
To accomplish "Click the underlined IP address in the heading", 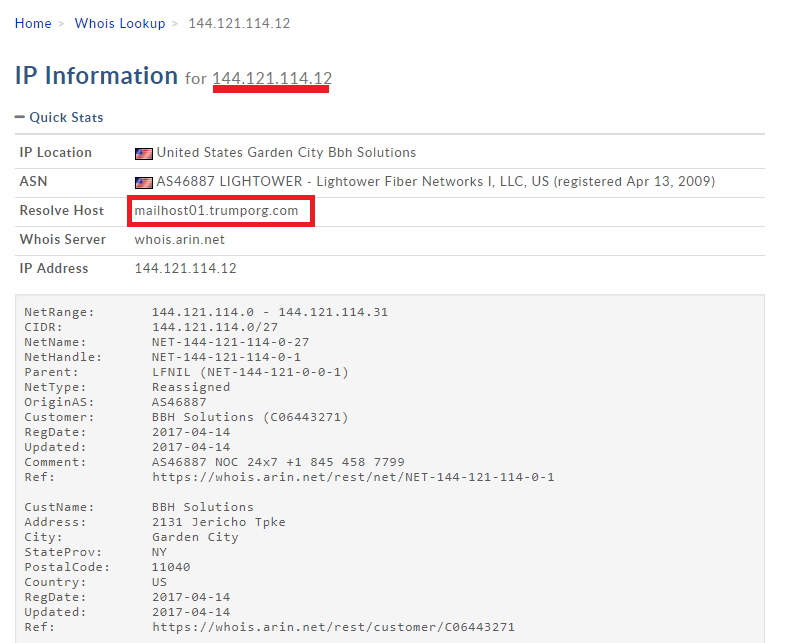I will [272, 78].
